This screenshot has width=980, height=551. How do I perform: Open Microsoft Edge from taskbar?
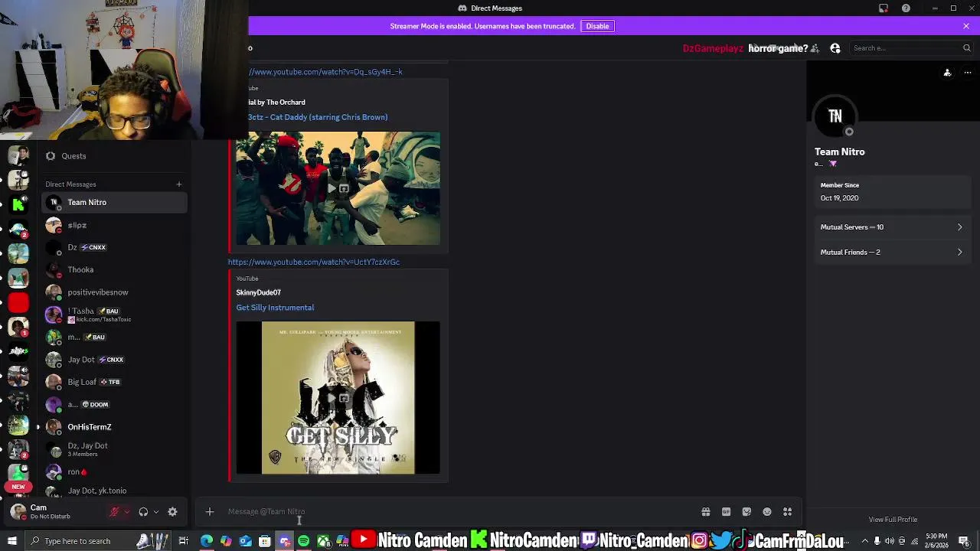(206, 541)
